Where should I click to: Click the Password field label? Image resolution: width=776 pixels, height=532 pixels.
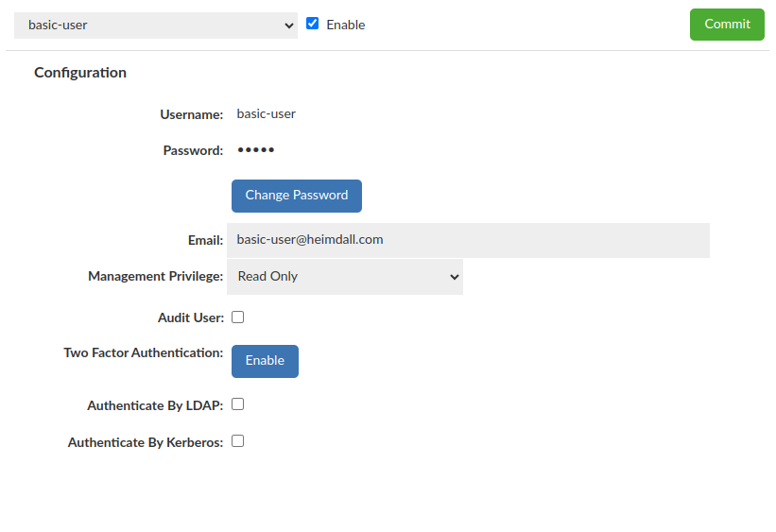click(x=193, y=150)
